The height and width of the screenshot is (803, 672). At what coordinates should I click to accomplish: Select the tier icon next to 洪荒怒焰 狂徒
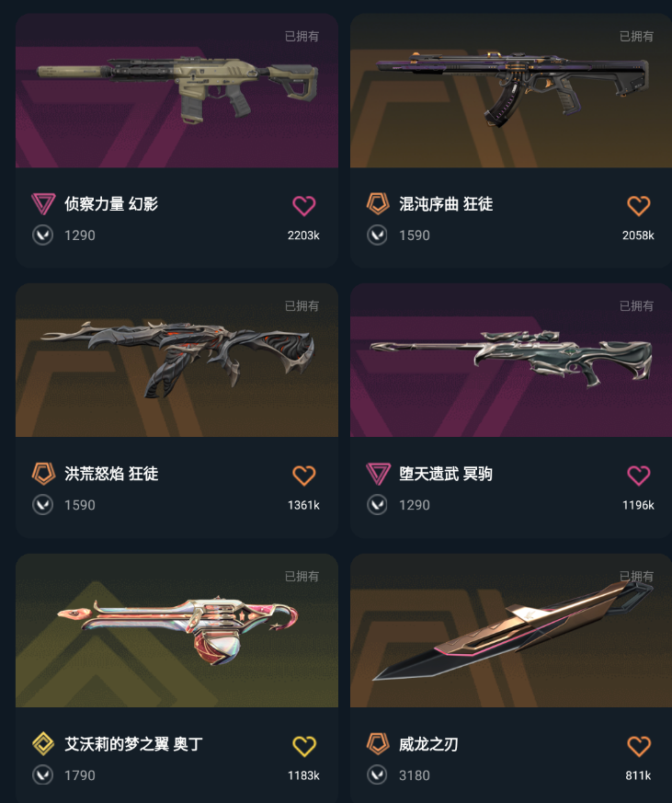[x=43, y=473]
